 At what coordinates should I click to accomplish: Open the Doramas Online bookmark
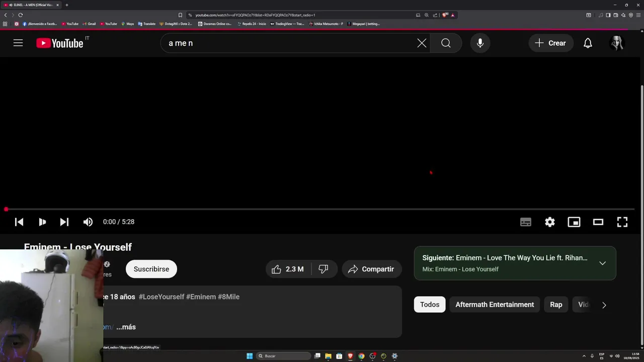click(215, 24)
